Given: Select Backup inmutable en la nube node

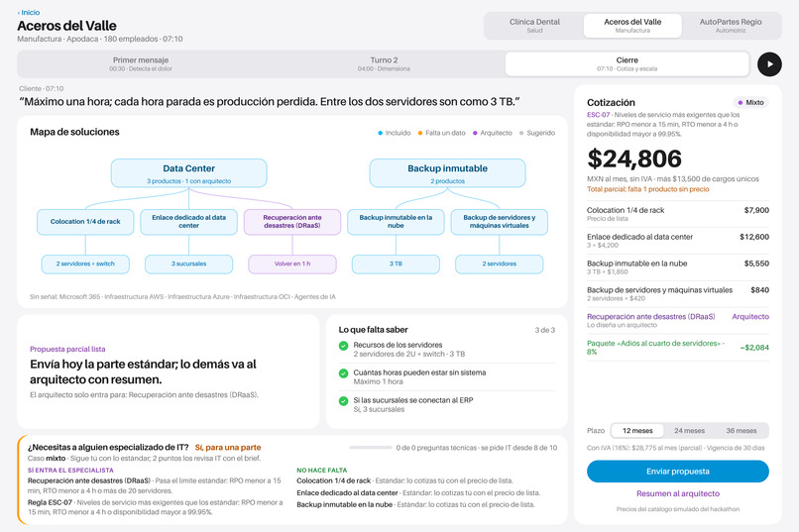Looking at the screenshot, I should point(396,222).
